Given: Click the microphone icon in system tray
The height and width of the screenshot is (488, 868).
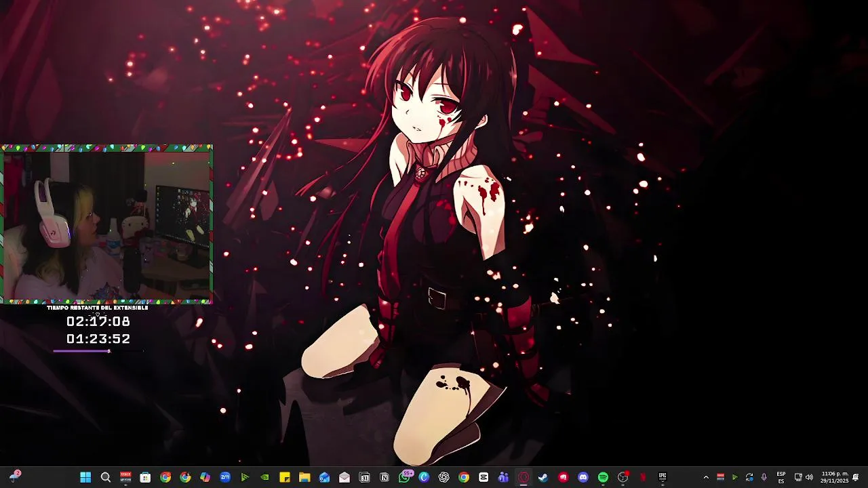Looking at the screenshot, I should coord(764,477).
